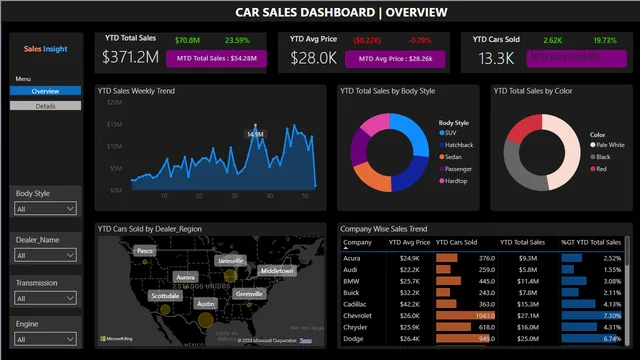Click MTD Cars Sold KPI banner
640x360 pixels.
(576, 58)
